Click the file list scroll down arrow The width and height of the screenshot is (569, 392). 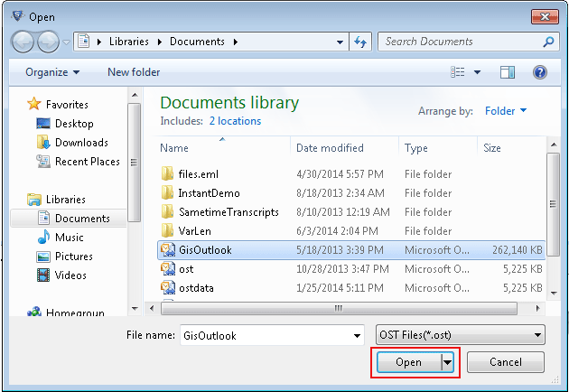pyautogui.click(x=554, y=293)
